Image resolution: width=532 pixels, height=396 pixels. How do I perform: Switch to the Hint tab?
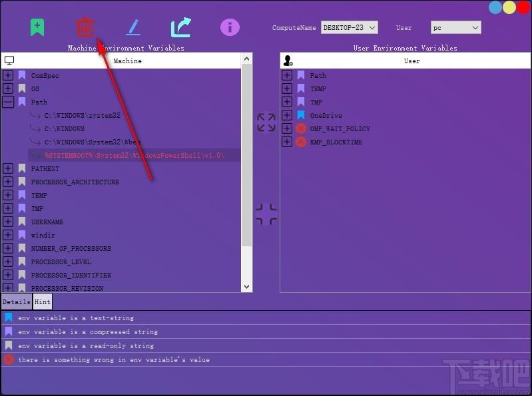[43, 301]
